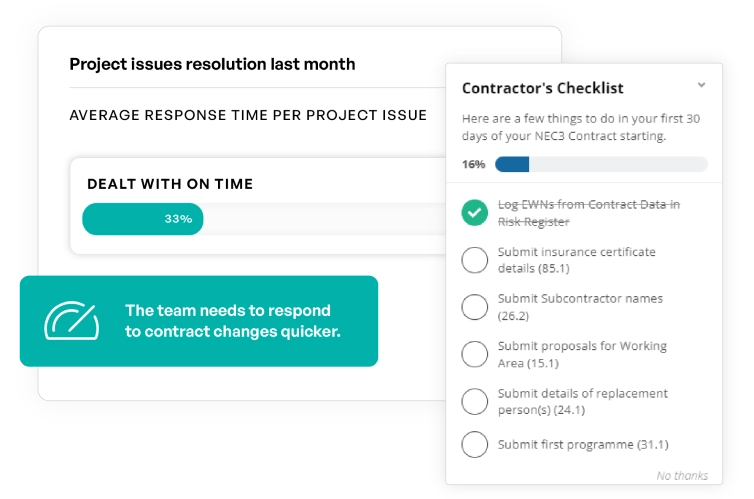Tick the replacement person(s) details circle
Viewport: 754px width, 499px height.
[x=475, y=401]
